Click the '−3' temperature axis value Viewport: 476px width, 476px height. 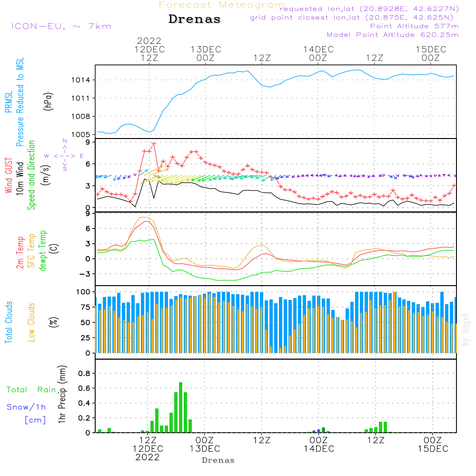84,274
